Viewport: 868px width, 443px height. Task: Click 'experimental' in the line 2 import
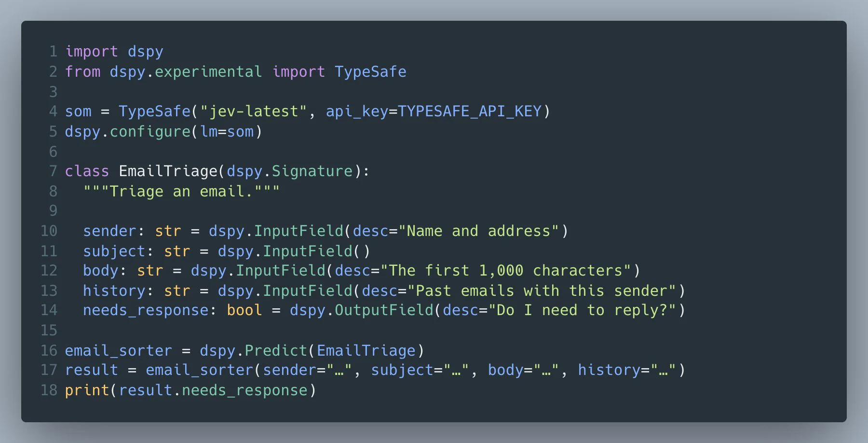[208, 72]
